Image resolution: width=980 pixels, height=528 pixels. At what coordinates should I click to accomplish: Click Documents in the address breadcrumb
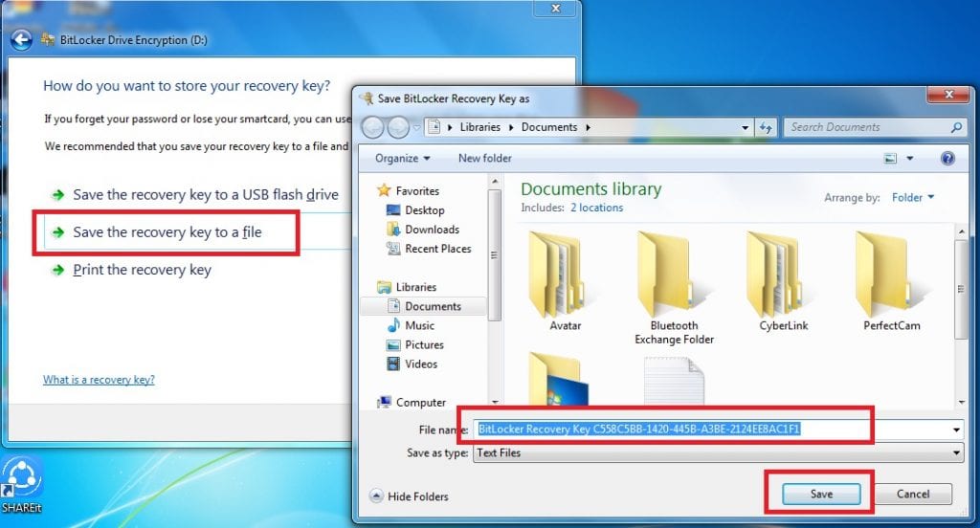[549, 127]
